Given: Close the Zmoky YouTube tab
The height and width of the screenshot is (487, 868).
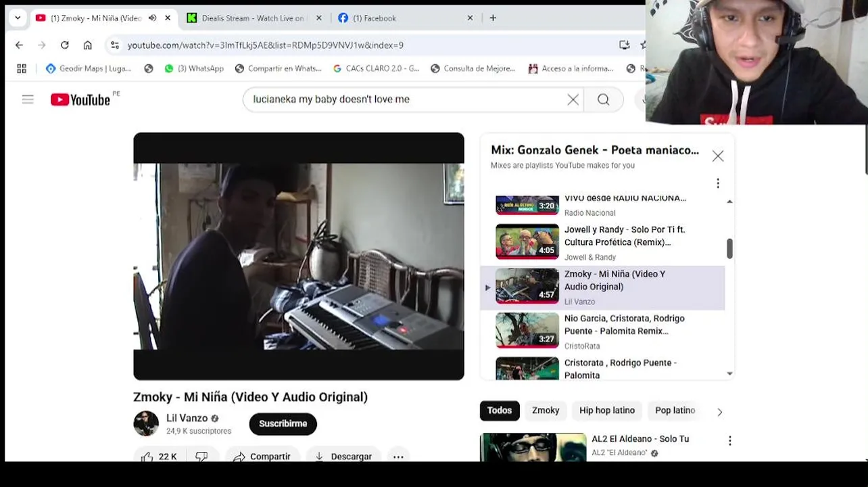Looking at the screenshot, I should (x=168, y=18).
